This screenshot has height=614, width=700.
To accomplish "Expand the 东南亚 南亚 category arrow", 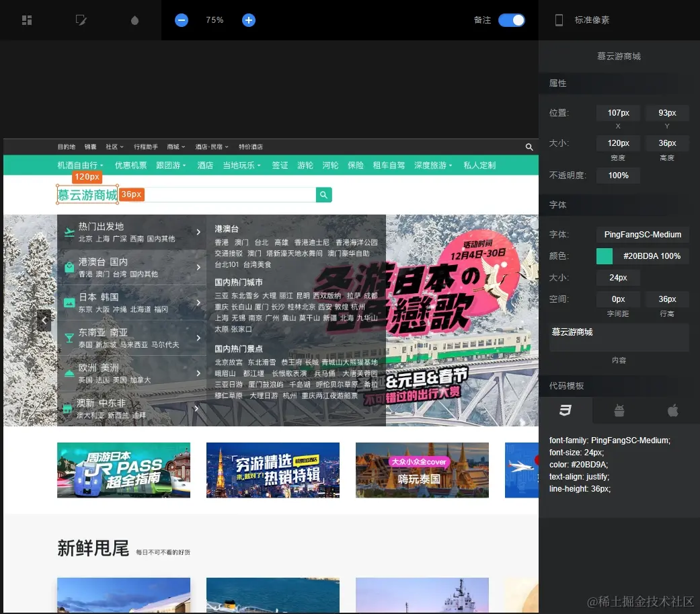I will [x=198, y=338].
